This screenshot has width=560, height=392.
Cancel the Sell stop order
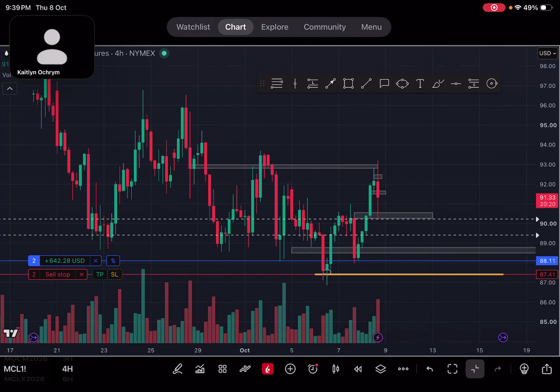pyautogui.click(x=81, y=274)
